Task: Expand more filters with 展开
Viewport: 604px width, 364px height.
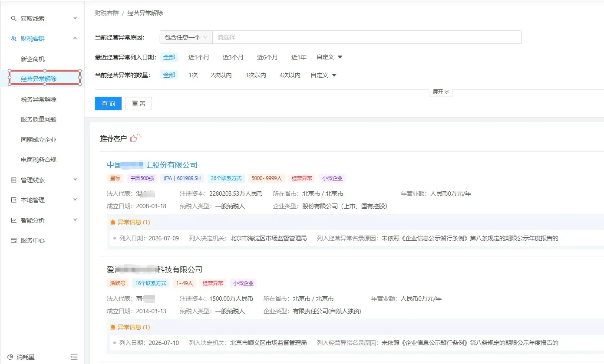Action: point(441,92)
